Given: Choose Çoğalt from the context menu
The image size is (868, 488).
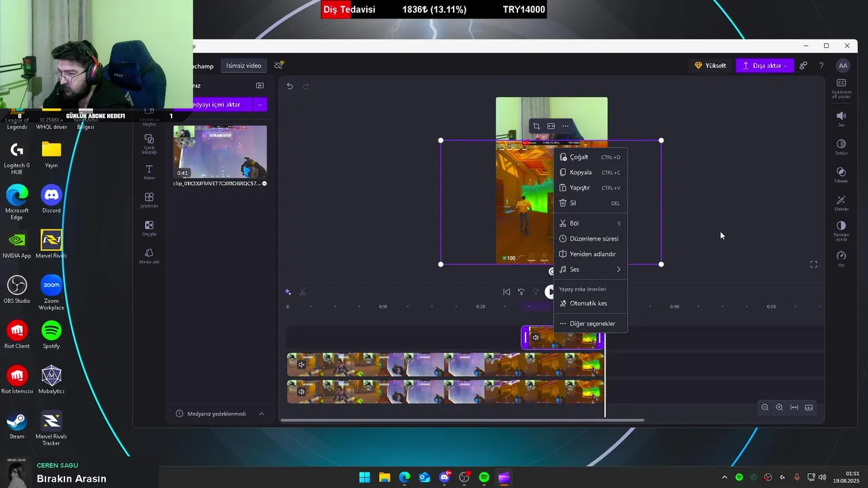Looking at the screenshot, I should tap(590, 157).
